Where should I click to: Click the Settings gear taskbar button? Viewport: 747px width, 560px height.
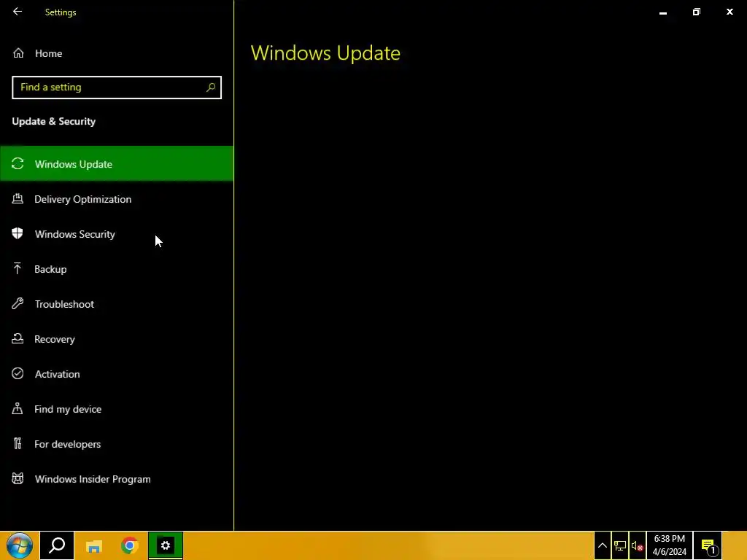166,545
